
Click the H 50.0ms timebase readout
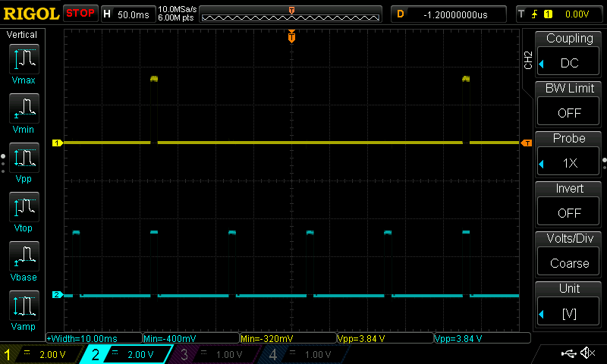click(128, 14)
